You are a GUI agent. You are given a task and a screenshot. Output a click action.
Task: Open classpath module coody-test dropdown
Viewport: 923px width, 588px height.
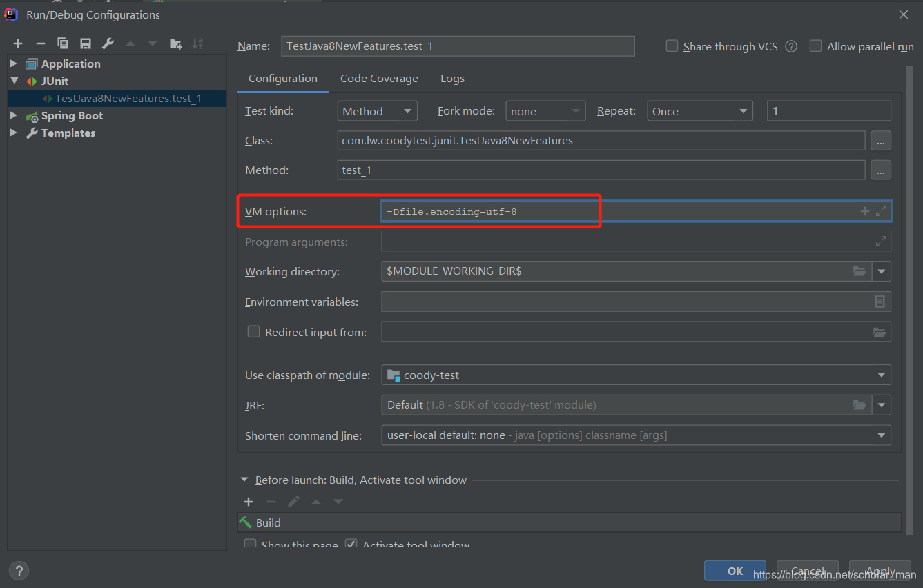636,375
